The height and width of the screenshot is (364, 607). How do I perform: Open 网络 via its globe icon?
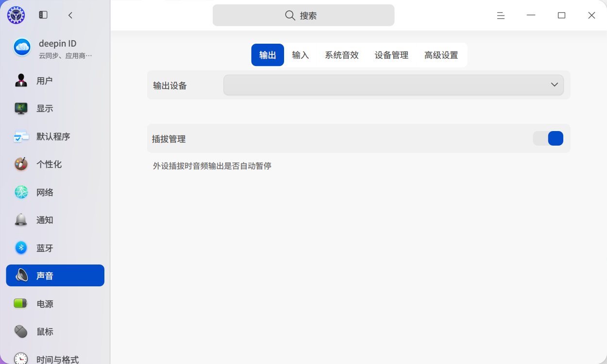[x=21, y=192]
